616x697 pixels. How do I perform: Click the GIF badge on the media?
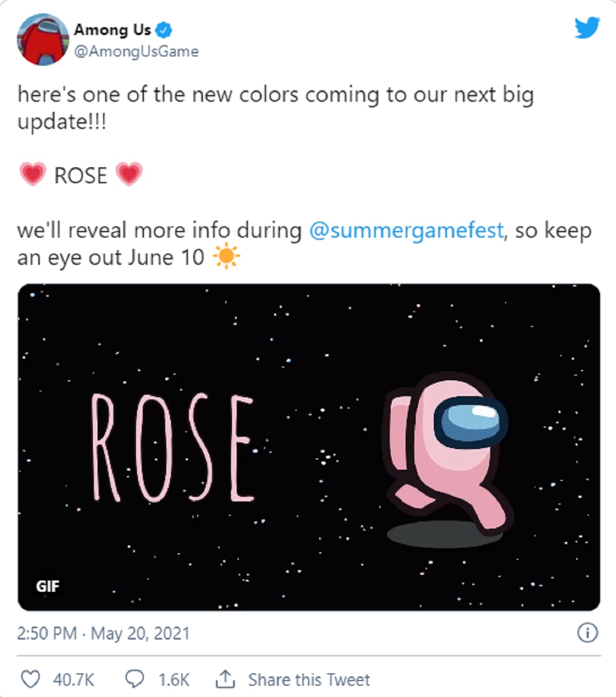click(x=48, y=586)
